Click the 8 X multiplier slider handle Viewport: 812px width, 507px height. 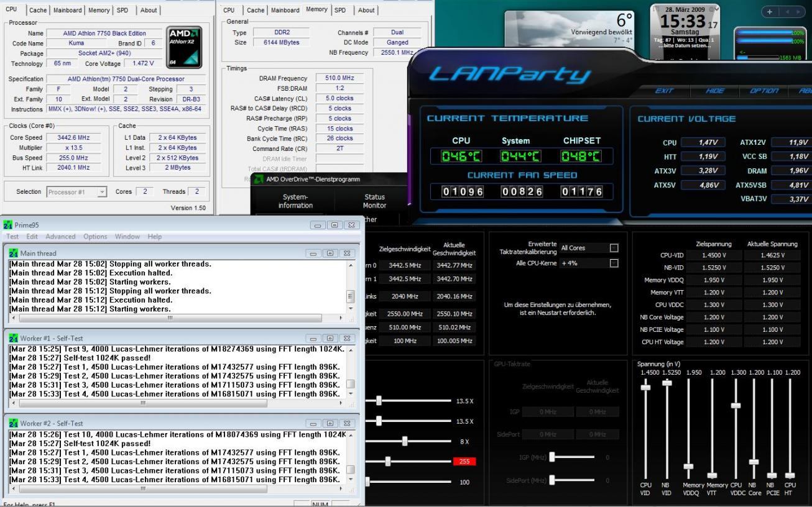click(x=405, y=441)
